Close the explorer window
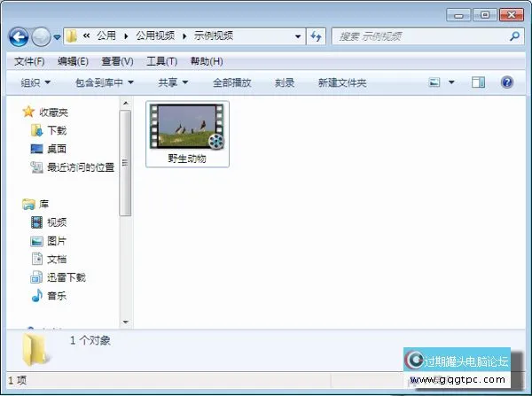 pos(512,15)
